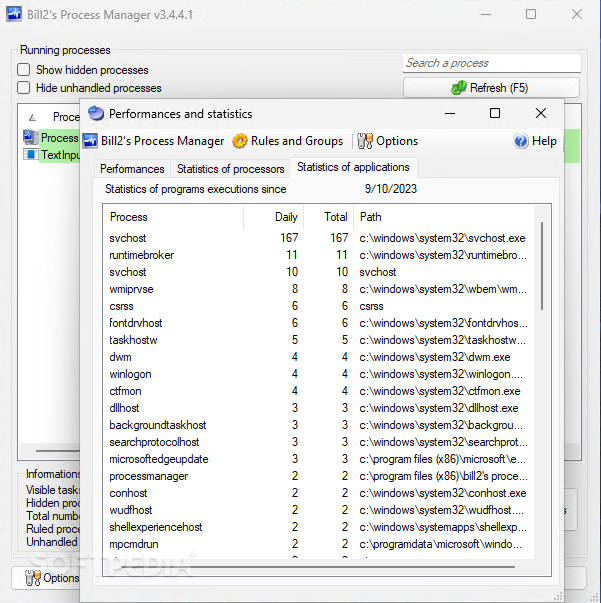Switch to the Performances tab
The height and width of the screenshot is (603, 601).
point(132,169)
